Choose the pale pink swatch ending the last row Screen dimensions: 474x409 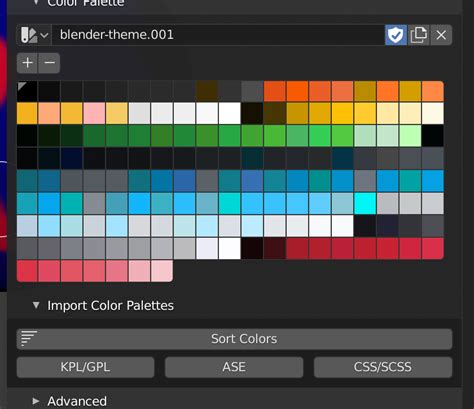click(x=162, y=271)
